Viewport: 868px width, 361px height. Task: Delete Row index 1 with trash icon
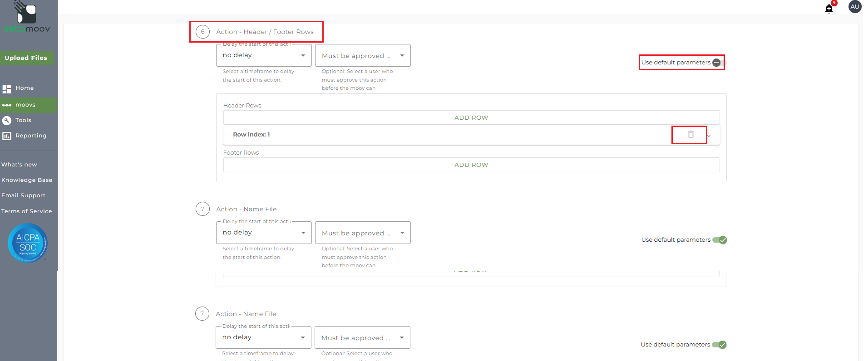click(x=690, y=134)
